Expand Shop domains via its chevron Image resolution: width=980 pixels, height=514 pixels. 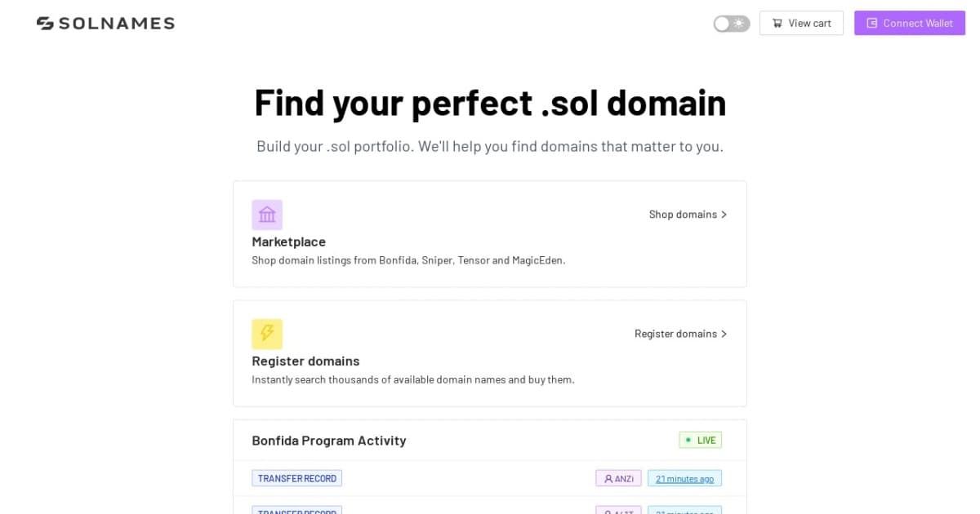tap(724, 214)
